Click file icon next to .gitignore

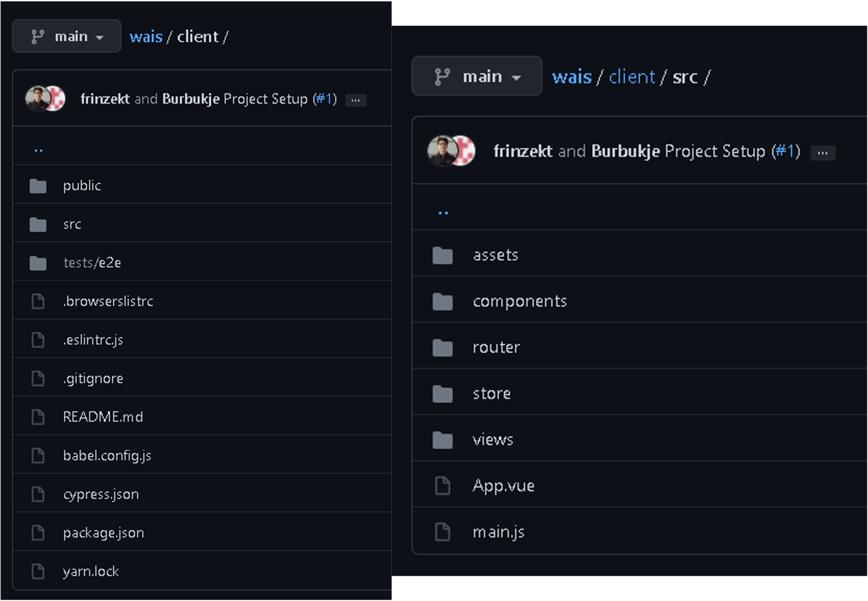coord(38,379)
